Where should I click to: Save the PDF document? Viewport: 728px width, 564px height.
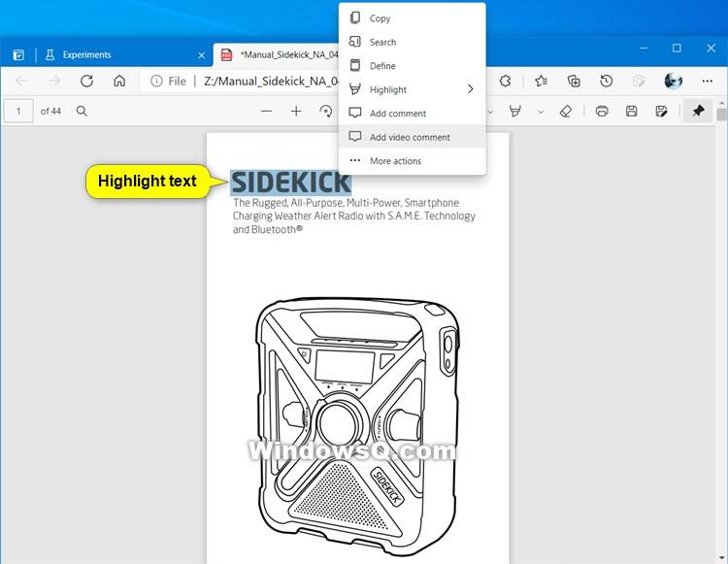point(632,111)
